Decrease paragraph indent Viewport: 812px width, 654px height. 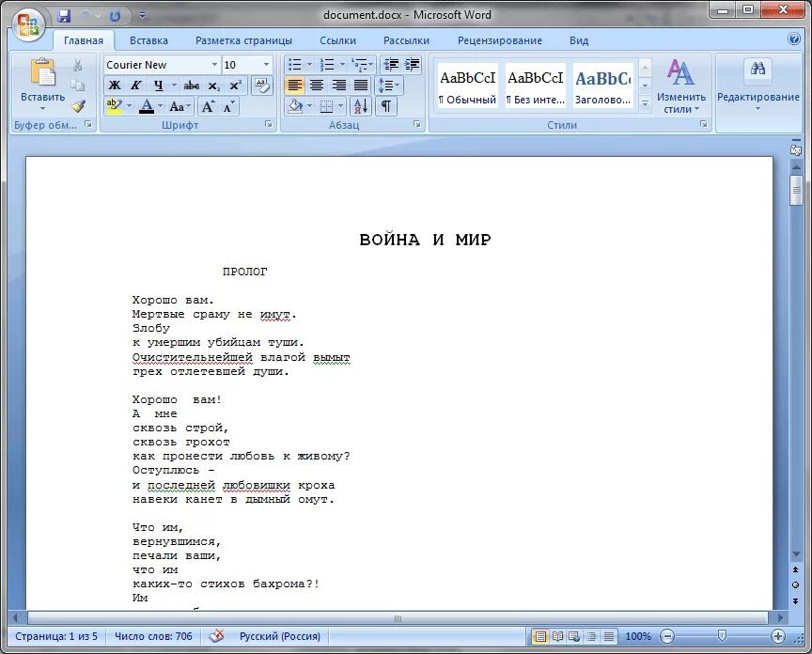[391, 65]
